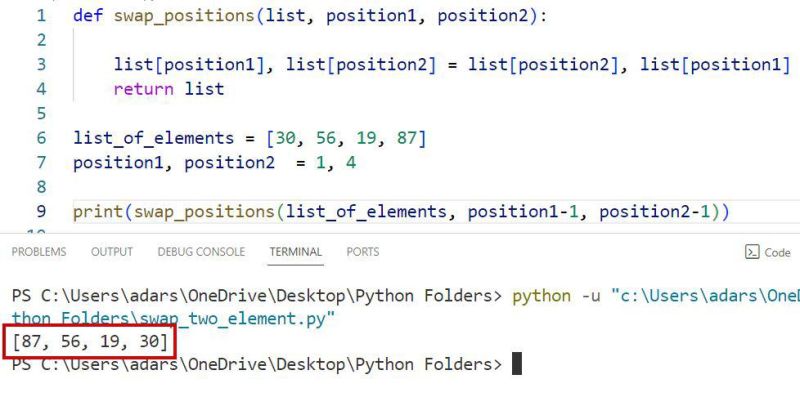This screenshot has width=800, height=397.
Task: Click position2-1 argument on line 9
Action: [655, 212]
